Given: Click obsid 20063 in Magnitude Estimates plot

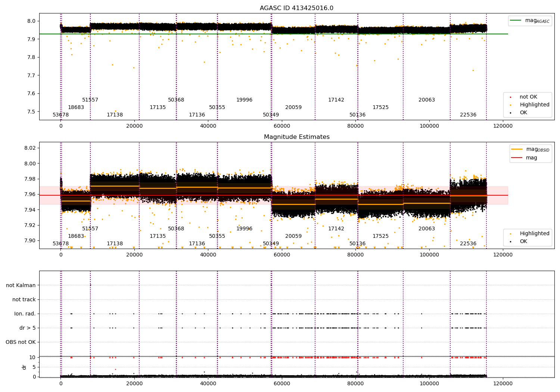Looking at the screenshot, I should 426,229.
